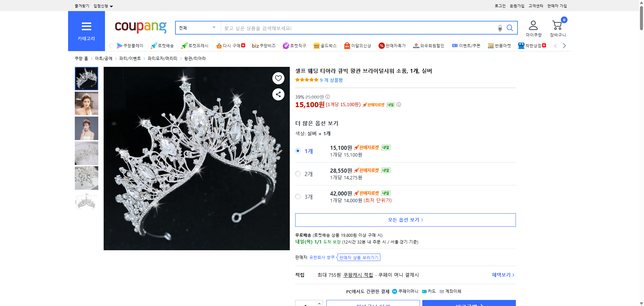Open the share icon on product image
This screenshot has height=306, width=644.
tap(278, 94)
